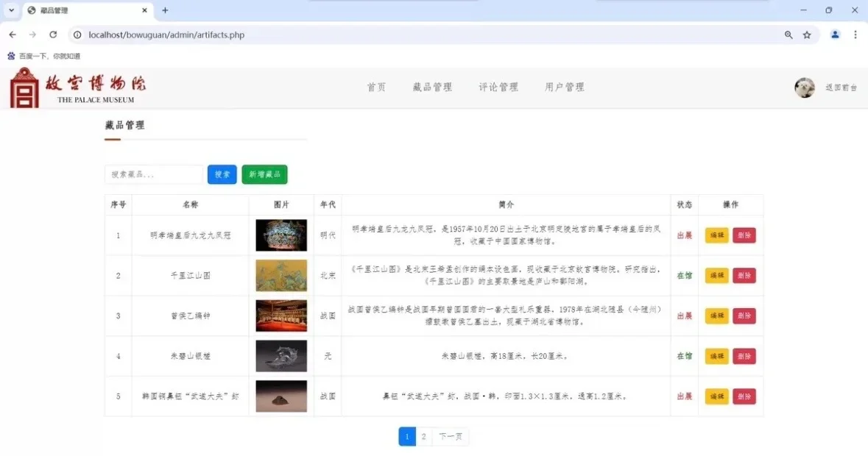Open the site info icon in address bar
This screenshot has height=456, width=868.
click(77, 35)
